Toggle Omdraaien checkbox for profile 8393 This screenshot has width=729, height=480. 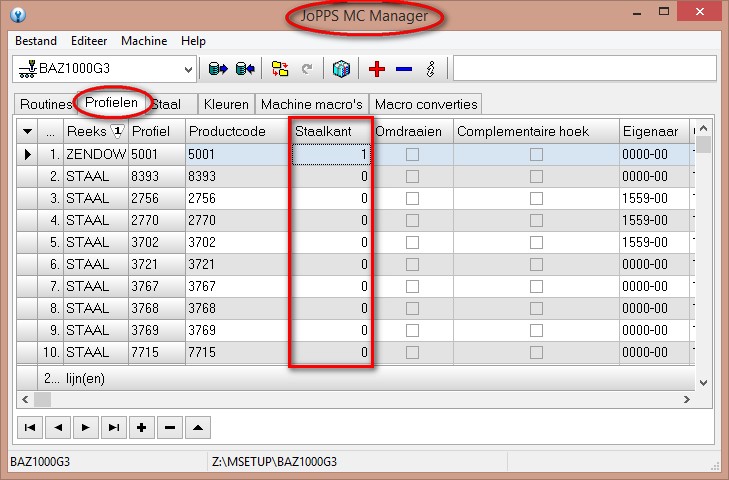(412, 176)
